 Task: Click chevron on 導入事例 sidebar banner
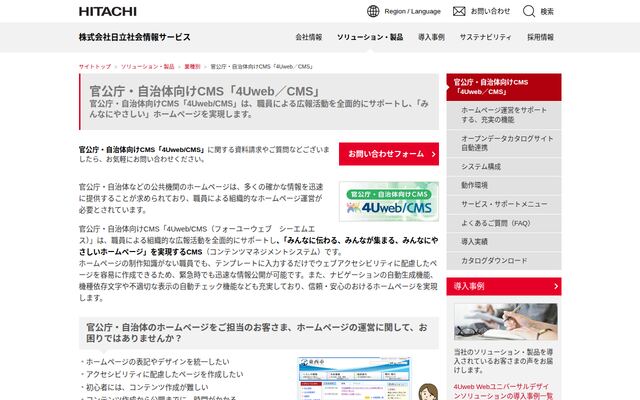[556, 287]
